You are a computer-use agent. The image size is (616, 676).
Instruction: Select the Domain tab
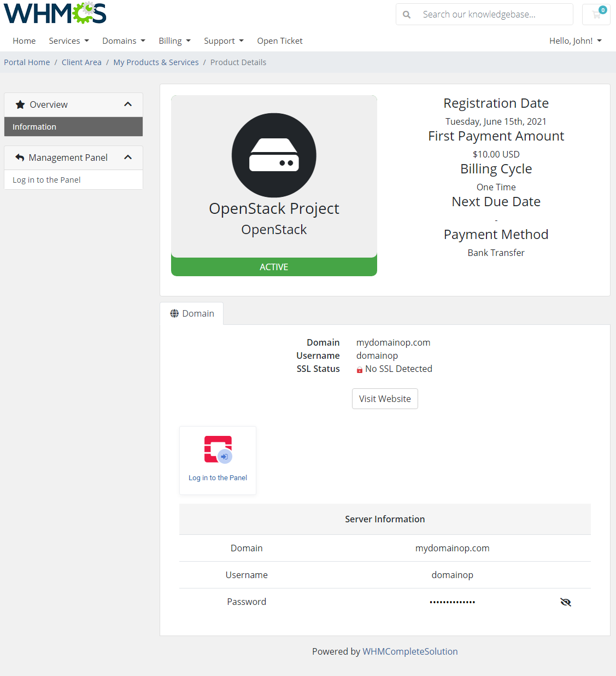point(192,313)
